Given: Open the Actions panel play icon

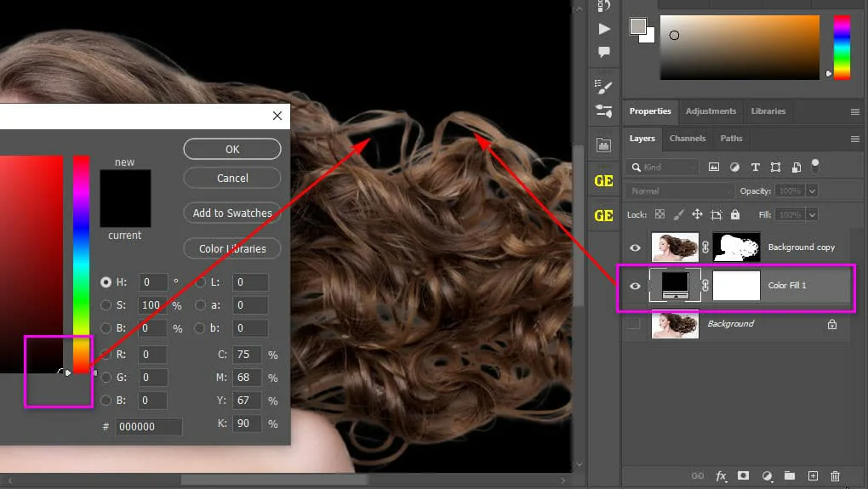Looking at the screenshot, I should pyautogui.click(x=604, y=29).
